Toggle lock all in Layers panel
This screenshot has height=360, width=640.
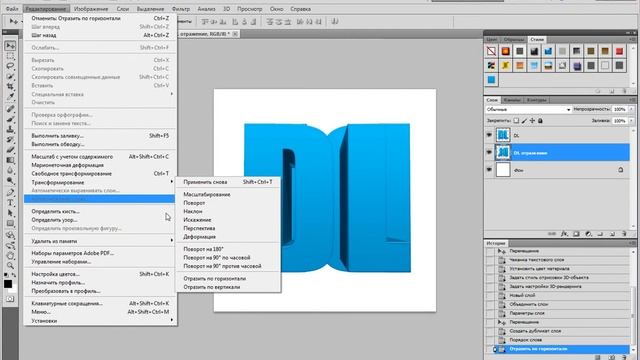pyautogui.click(x=540, y=121)
